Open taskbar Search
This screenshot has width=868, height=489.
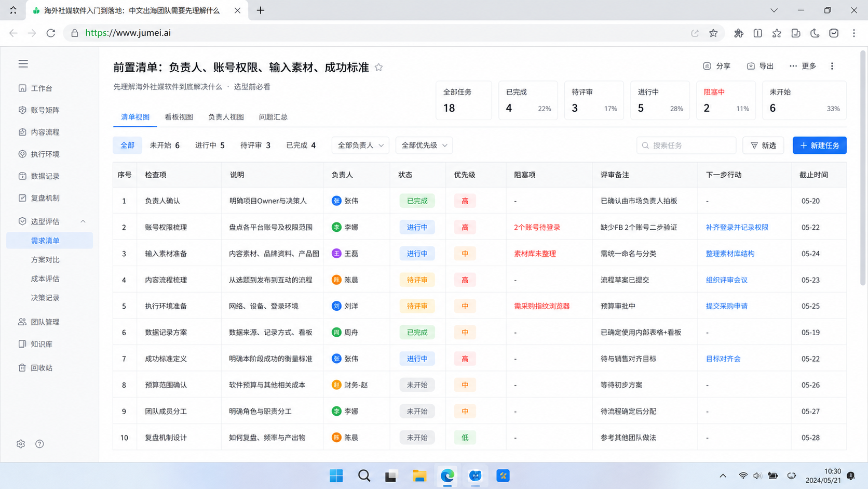coord(364,475)
